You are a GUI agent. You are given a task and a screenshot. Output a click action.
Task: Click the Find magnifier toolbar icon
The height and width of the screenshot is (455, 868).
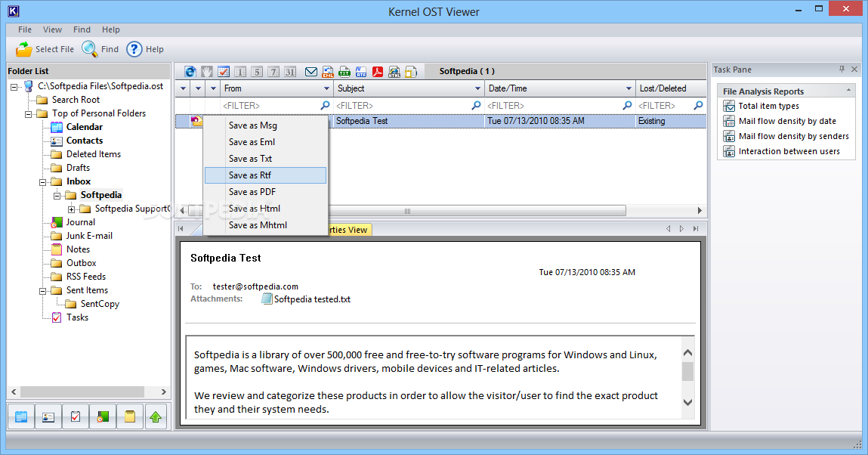click(x=90, y=48)
